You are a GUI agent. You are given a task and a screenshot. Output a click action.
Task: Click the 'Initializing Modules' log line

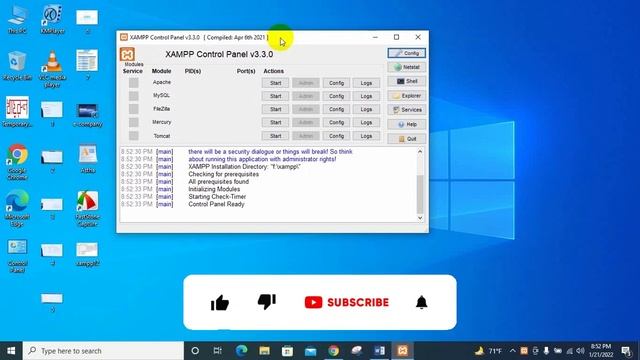214,189
